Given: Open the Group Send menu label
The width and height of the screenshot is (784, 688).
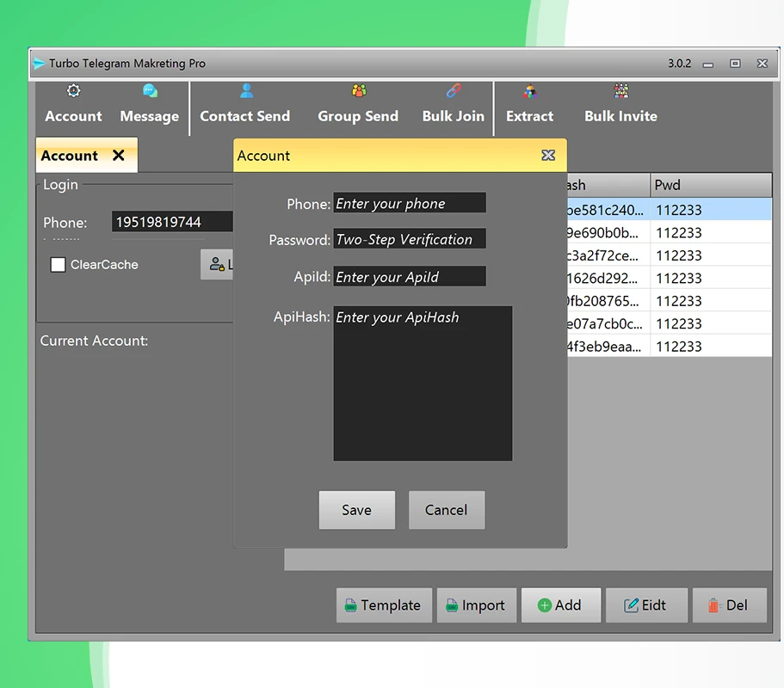Looking at the screenshot, I should [358, 116].
